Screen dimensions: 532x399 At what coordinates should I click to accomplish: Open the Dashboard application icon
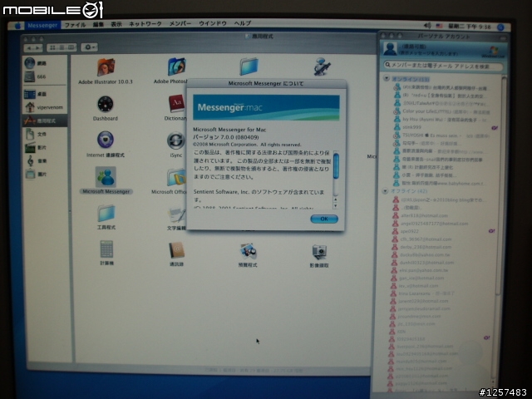click(106, 104)
